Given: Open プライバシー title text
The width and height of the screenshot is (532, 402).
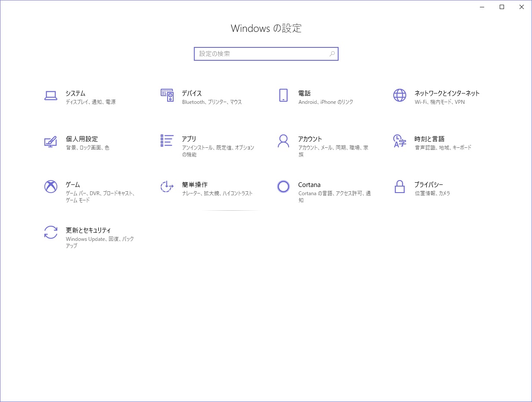Looking at the screenshot, I should tap(429, 184).
